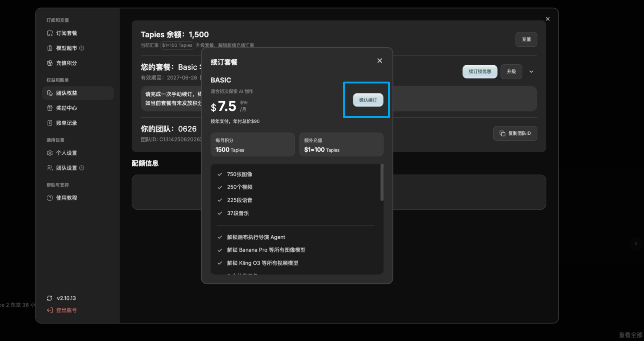The width and height of the screenshot is (644, 341).
Task: Click the 充值 recharge button
Action: click(x=526, y=39)
